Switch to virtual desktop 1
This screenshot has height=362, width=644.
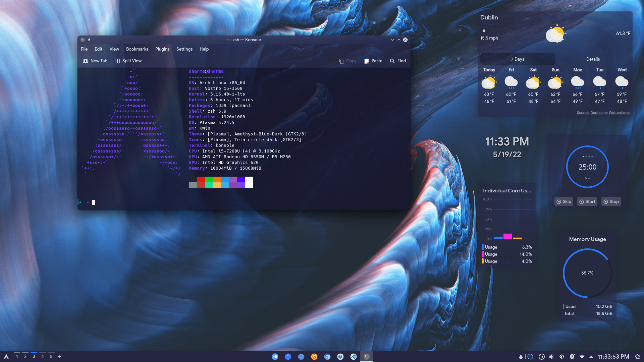(17, 357)
